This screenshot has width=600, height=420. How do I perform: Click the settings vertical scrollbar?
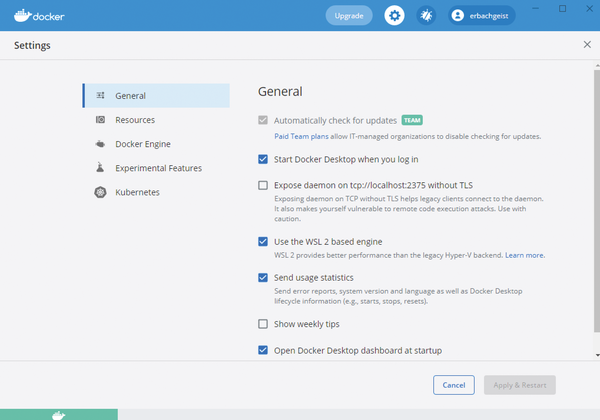597,201
